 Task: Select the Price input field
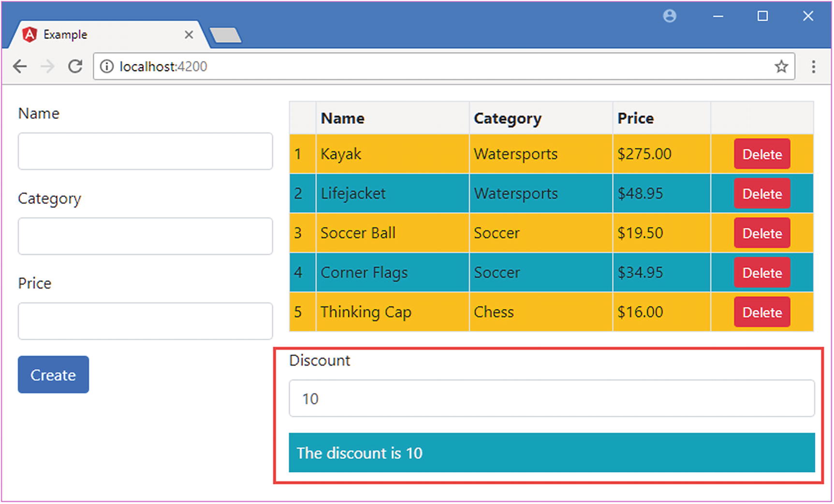tap(145, 321)
